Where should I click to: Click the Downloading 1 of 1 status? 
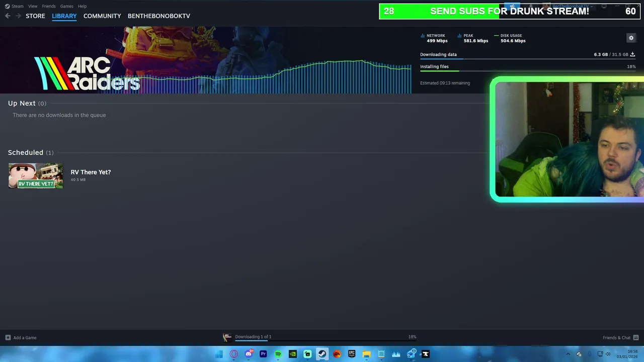[253, 337]
